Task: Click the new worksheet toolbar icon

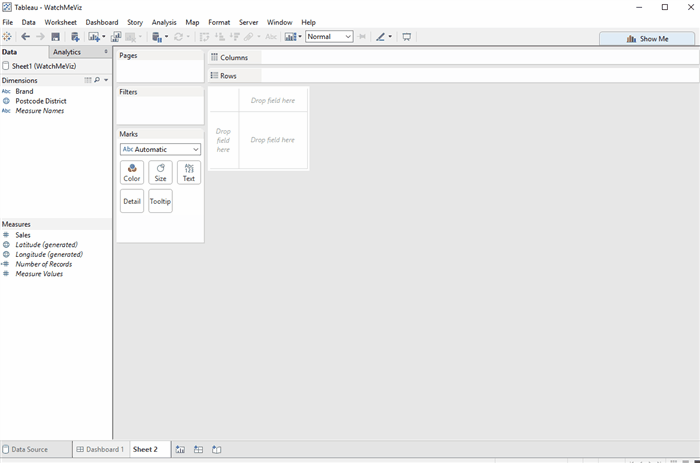Action: [x=93, y=37]
